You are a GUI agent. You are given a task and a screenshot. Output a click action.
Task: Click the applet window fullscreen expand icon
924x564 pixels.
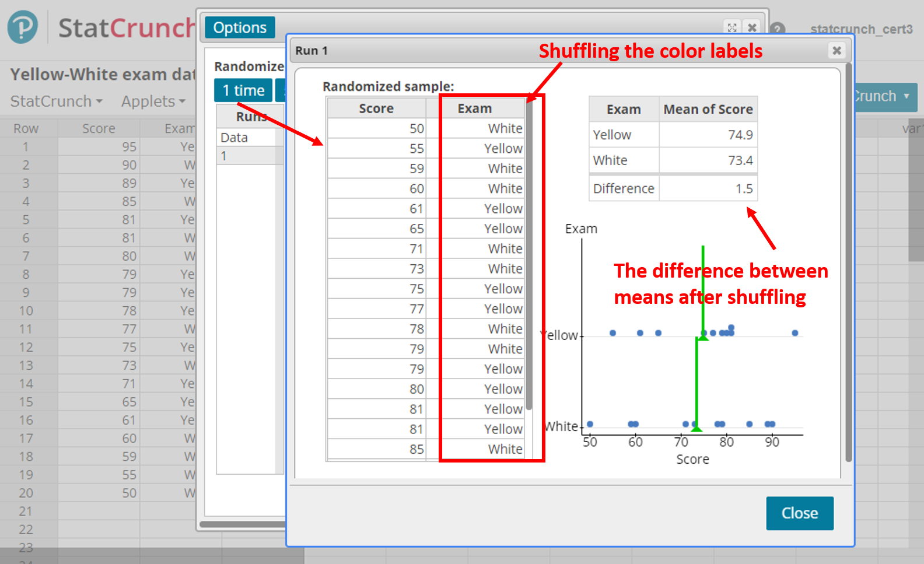[732, 27]
